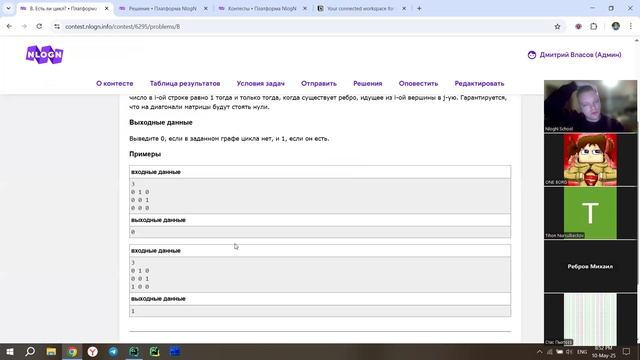Switch to Chrome in the taskbar
Screen dimensions: 640x360
point(72,351)
